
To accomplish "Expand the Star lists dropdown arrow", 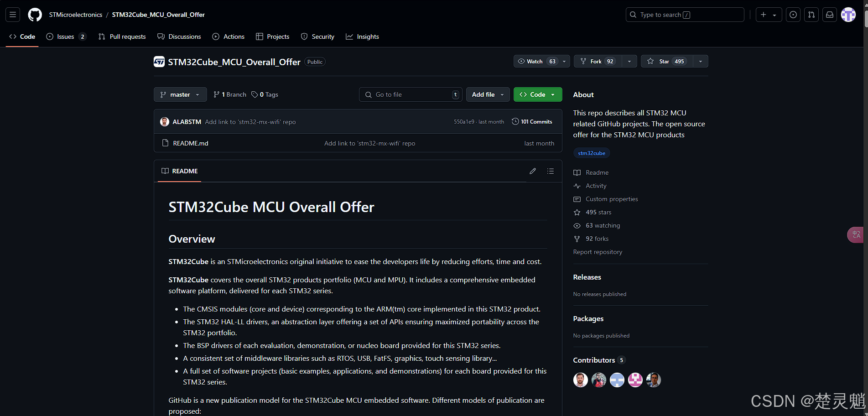I will (x=701, y=61).
